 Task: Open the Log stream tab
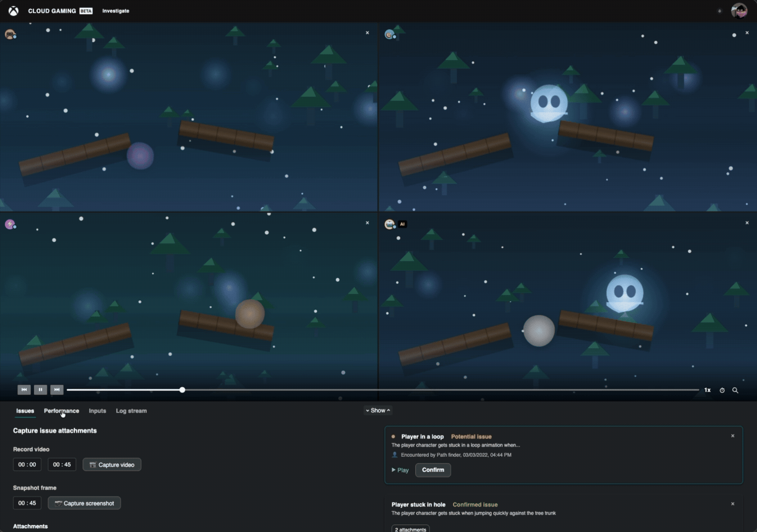pos(131,411)
